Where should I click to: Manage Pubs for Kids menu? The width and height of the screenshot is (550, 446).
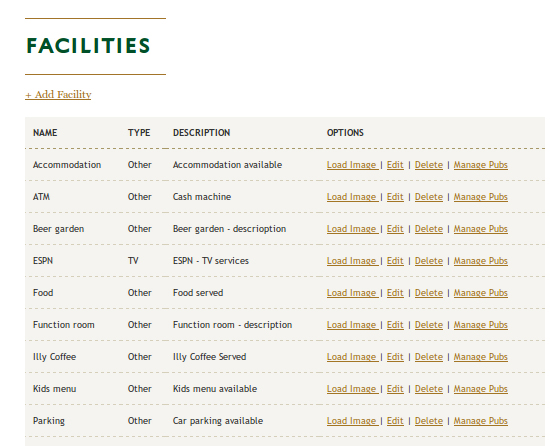pos(481,389)
